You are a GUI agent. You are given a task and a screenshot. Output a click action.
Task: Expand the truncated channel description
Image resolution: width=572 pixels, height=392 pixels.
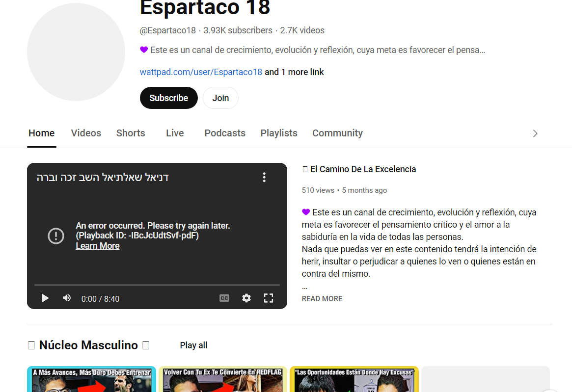point(312,50)
